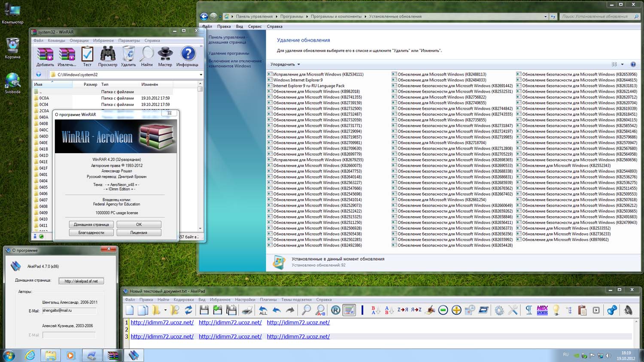The height and width of the screenshot is (362, 644).
Task: Click the Лицензия button in WinRAR about dialog
Action: 139,232
